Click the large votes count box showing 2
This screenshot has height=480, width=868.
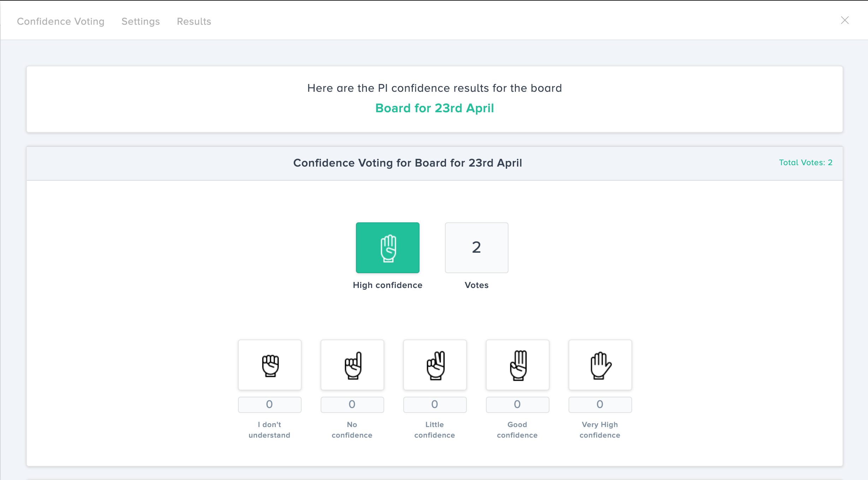[x=476, y=248]
